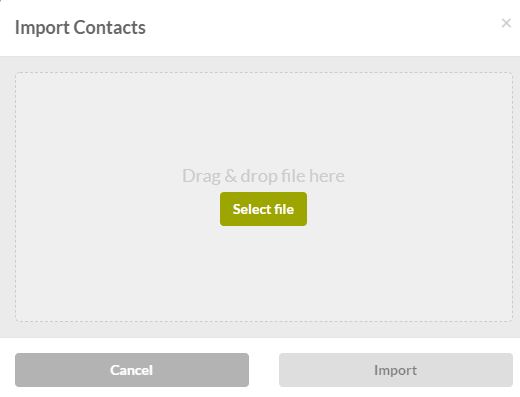Close the Import Contacts dialog with X
The height and width of the screenshot is (397, 520).
[506, 23]
